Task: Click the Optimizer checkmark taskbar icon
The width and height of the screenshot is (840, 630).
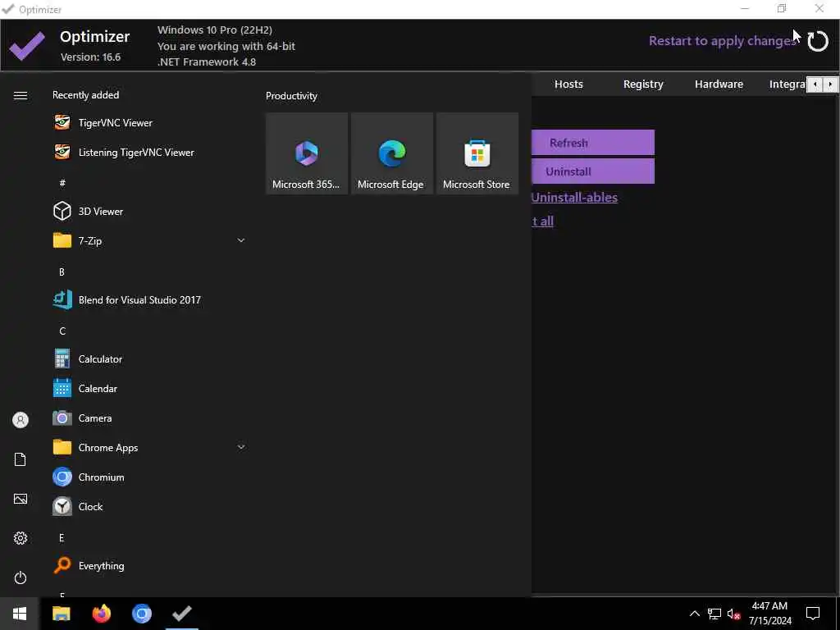Action: pyautogui.click(x=182, y=614)
